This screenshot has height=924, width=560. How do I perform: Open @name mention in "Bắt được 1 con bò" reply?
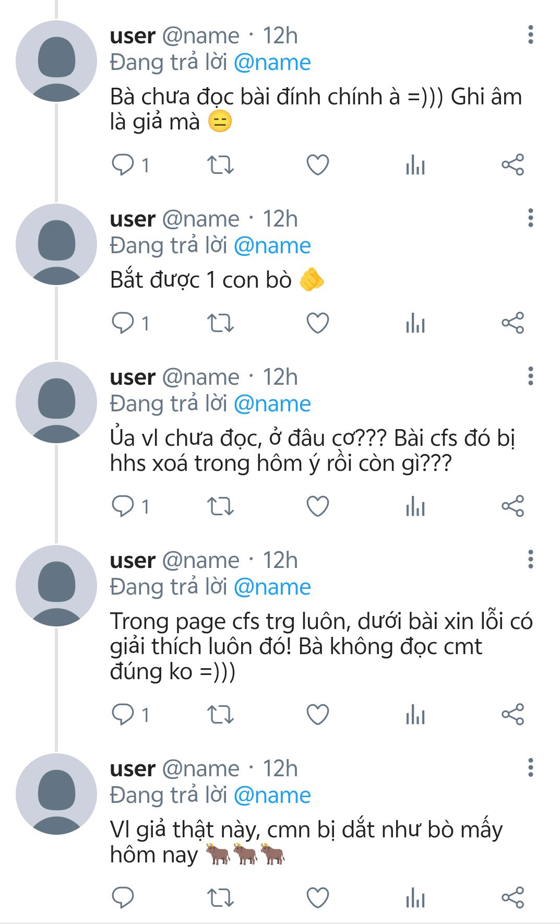tap(272, 246)
